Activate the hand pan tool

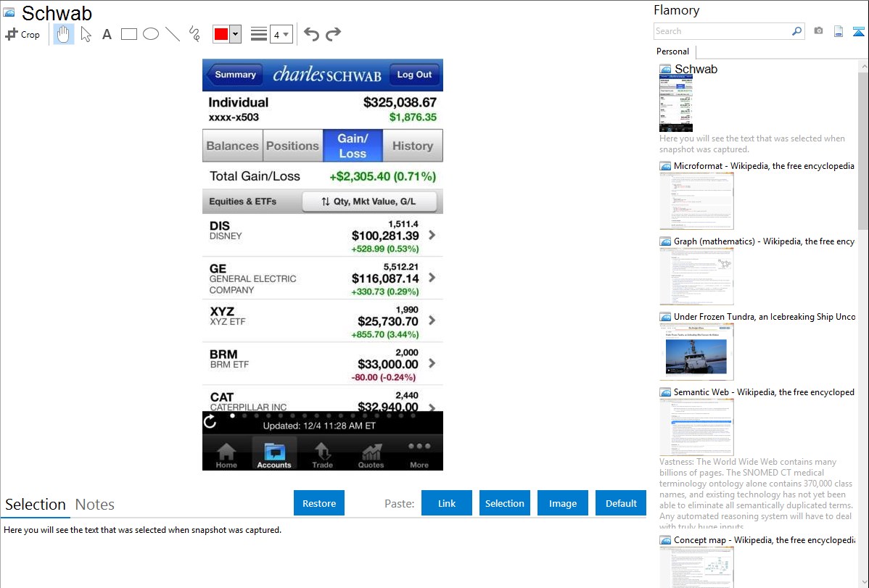(x=63, y=34)
